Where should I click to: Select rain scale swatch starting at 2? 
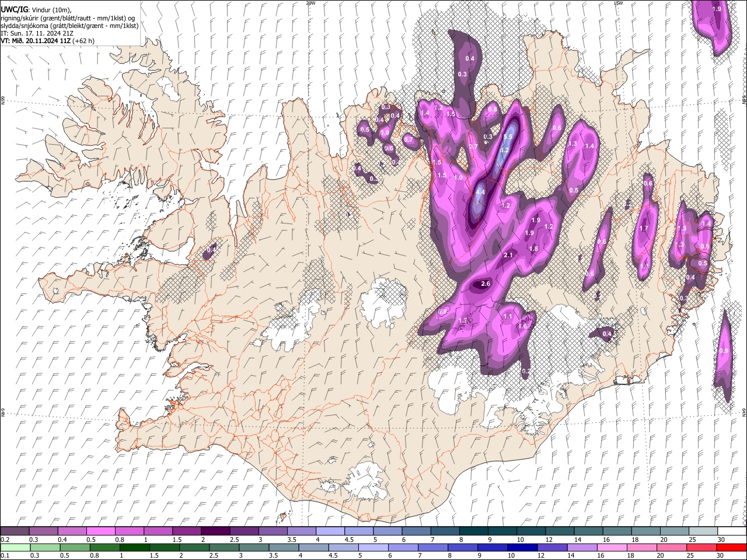point(194,547)
